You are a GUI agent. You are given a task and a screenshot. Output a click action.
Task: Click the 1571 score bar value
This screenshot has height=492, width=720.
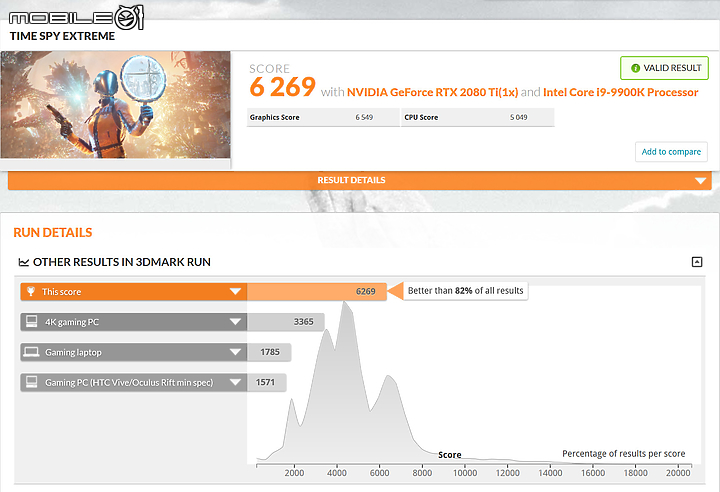point(265,382)
